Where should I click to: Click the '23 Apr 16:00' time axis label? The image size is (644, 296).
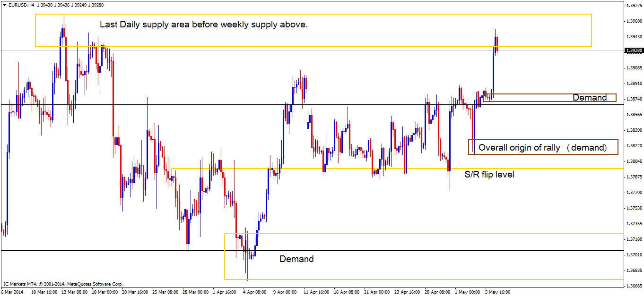point(407,292)
